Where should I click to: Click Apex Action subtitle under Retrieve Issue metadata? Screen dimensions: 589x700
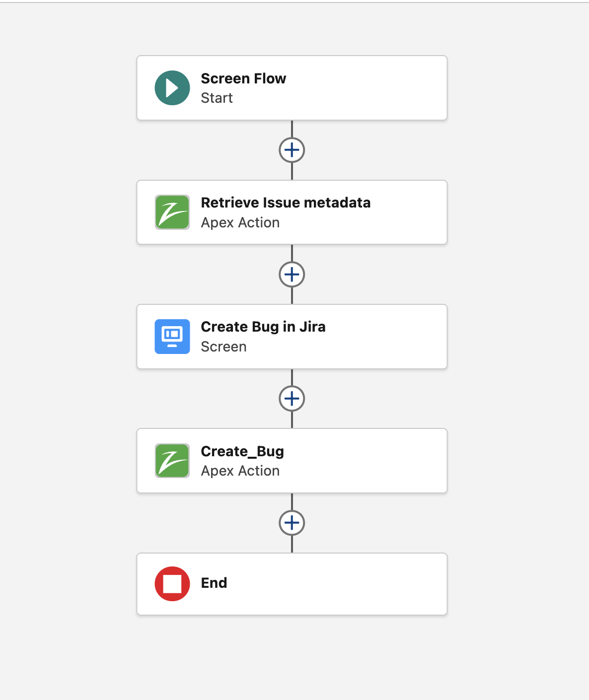point(240,222)
